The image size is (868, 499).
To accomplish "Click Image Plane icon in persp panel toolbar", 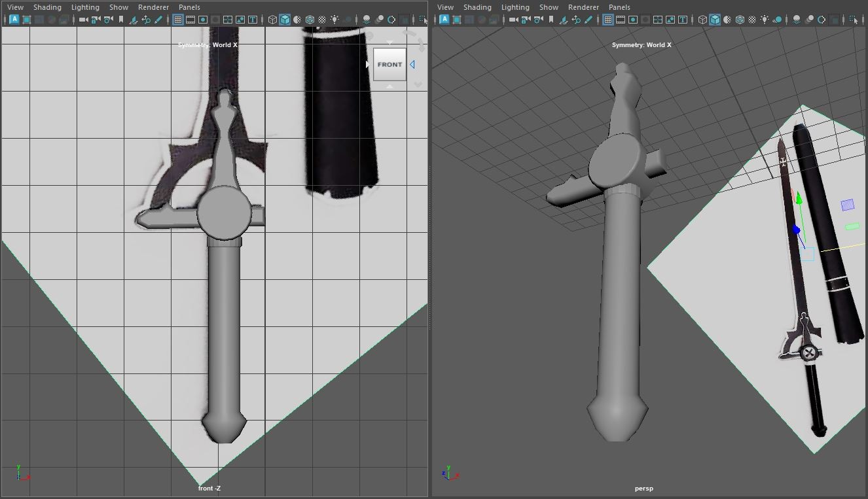I will [563, 20].
